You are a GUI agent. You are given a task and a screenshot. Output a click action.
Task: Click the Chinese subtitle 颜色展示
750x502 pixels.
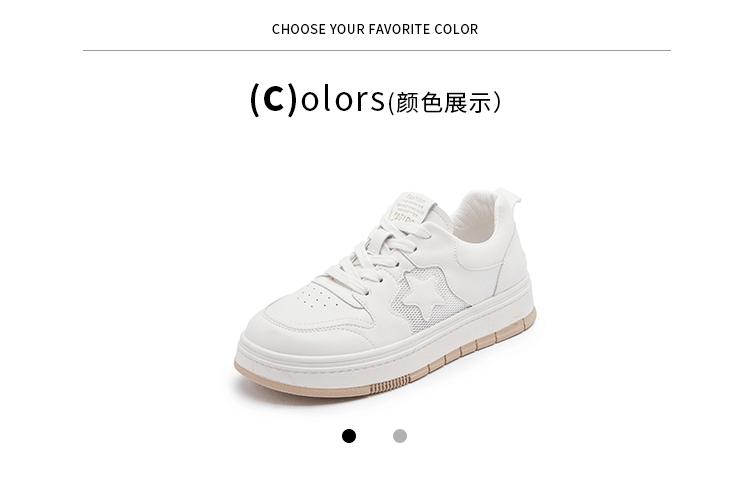point(443,102)
